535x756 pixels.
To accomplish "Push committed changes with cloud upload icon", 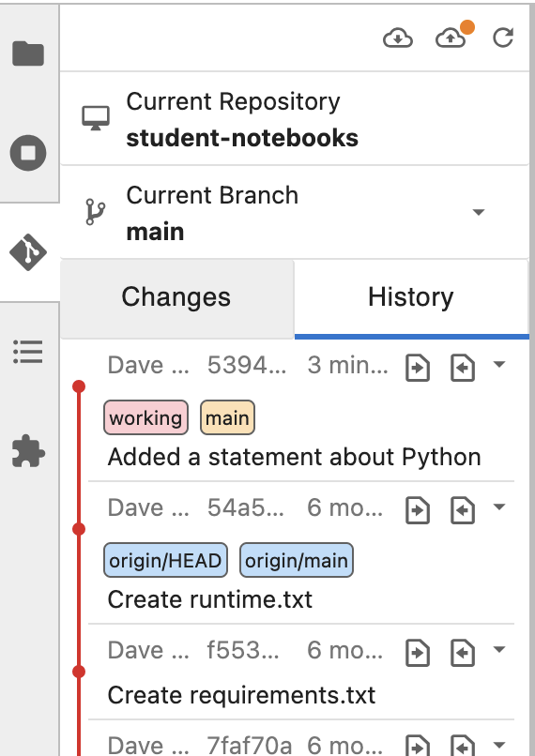I will click(451, 38).
